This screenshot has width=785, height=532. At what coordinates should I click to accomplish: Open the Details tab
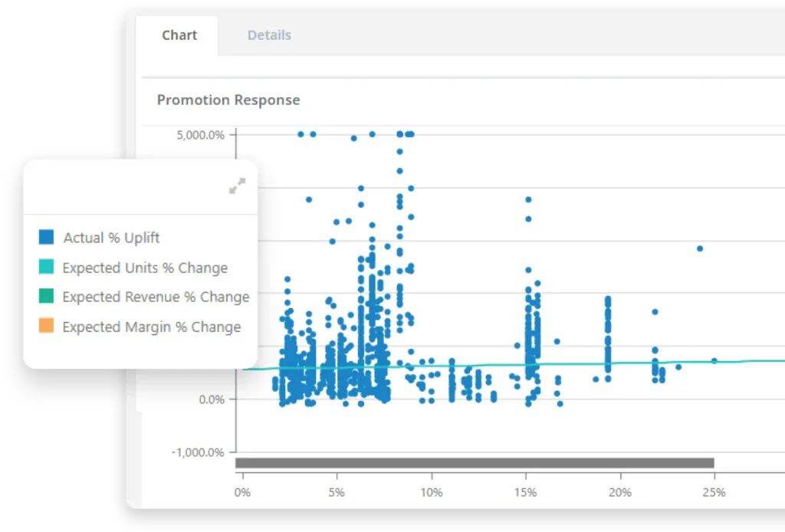tap(269, 35)
